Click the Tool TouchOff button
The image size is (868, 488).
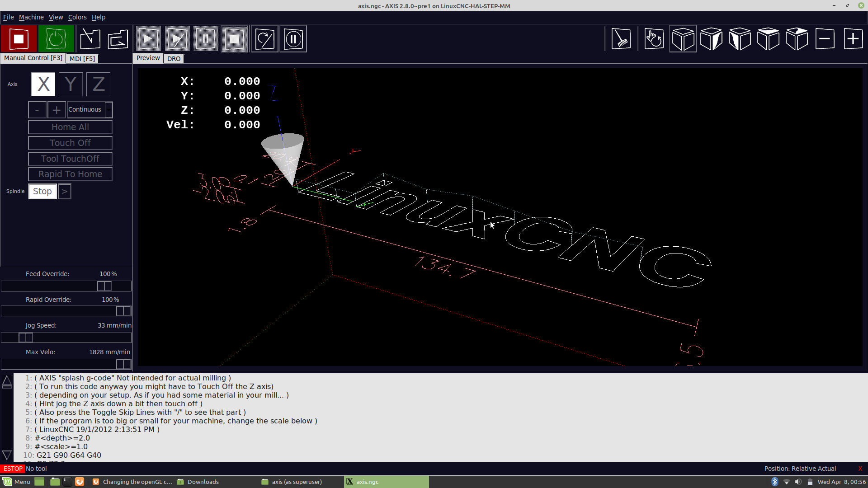[70, 159]
